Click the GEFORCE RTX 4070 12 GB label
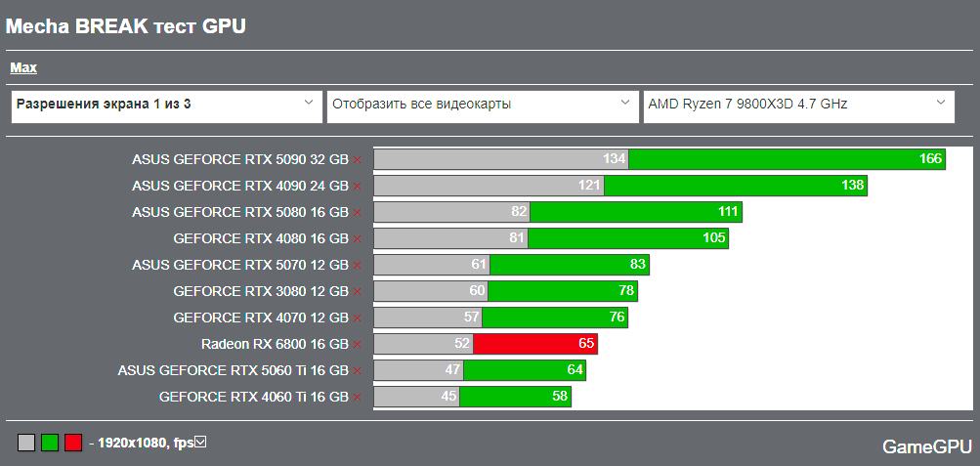The height and width of the screenshot is (466, 980). click(261, 318)
